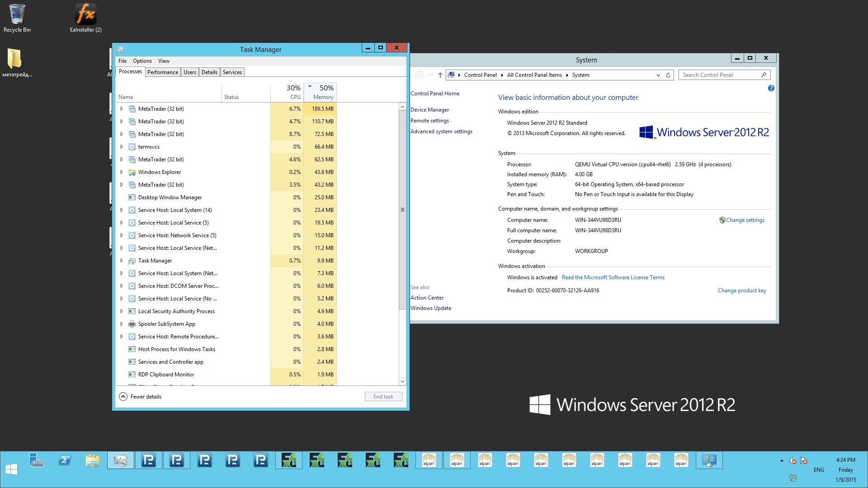The width and height of the screenshot is (868, 488).
Task: Open the Recycle Bin desktop icon
Action: tap(17, 18)
